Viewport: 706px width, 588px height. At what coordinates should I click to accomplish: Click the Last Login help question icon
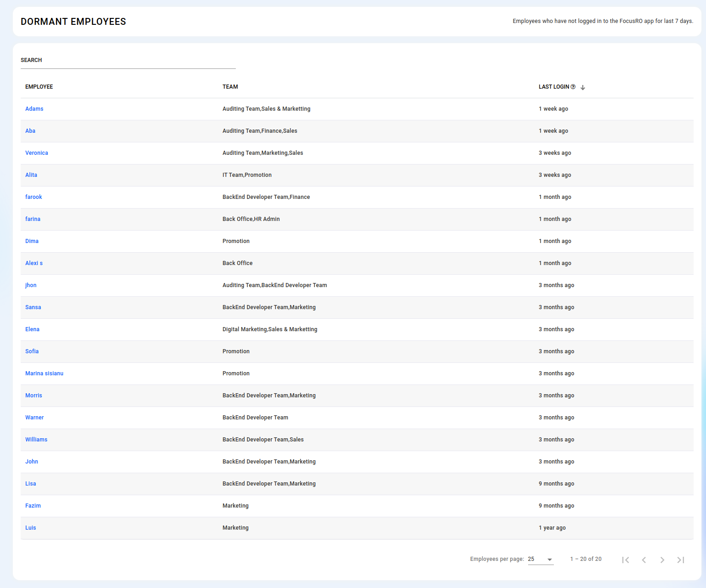(x=573, y=87)
